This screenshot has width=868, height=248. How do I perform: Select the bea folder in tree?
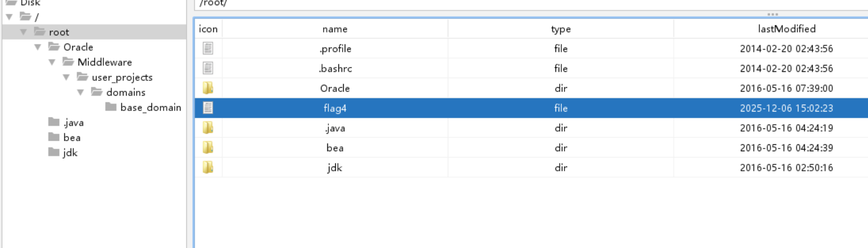(x=72, y=137)
